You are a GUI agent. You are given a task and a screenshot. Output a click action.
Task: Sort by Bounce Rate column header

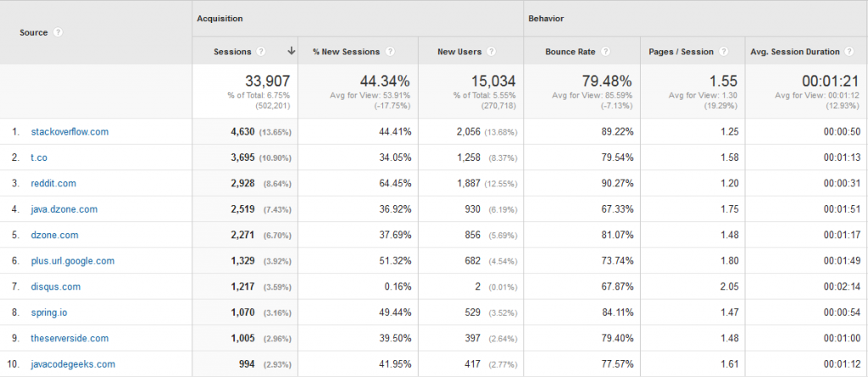click(570, 52)
